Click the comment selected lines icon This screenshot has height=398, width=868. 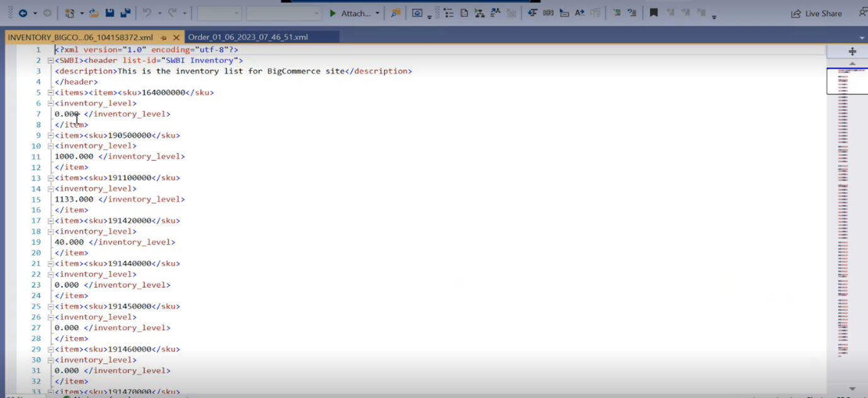coord(616,13)
